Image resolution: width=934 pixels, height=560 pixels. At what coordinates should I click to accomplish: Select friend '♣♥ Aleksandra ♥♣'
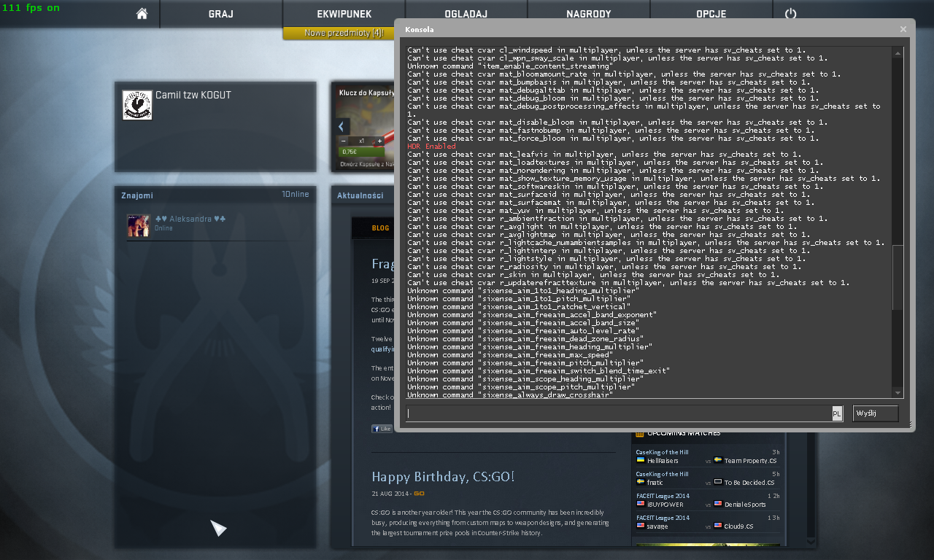[x=190, y=219]
